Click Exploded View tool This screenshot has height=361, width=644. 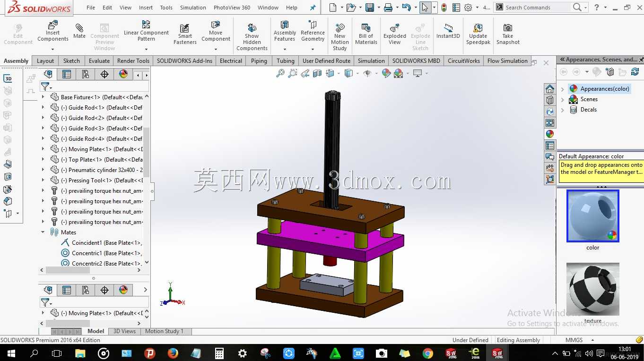coord(395,33)
